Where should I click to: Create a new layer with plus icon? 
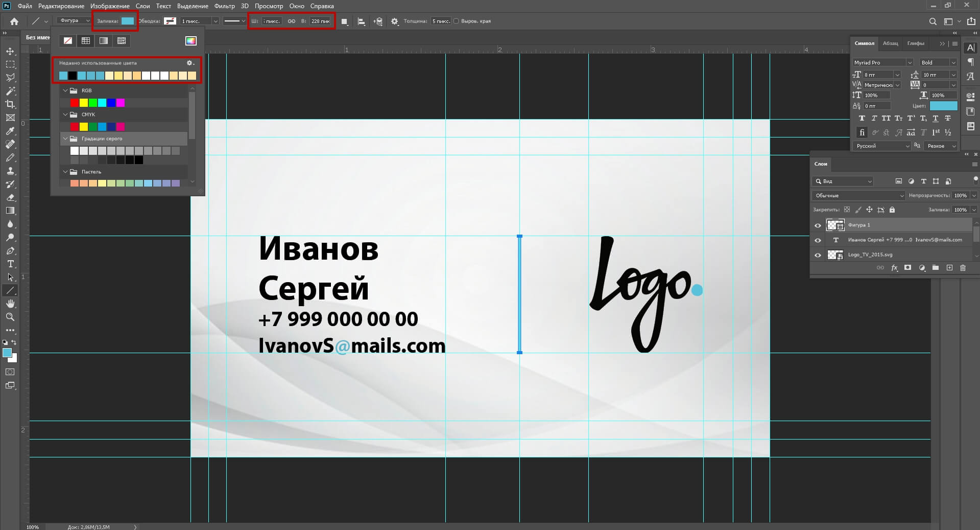[x=949, y=267]
